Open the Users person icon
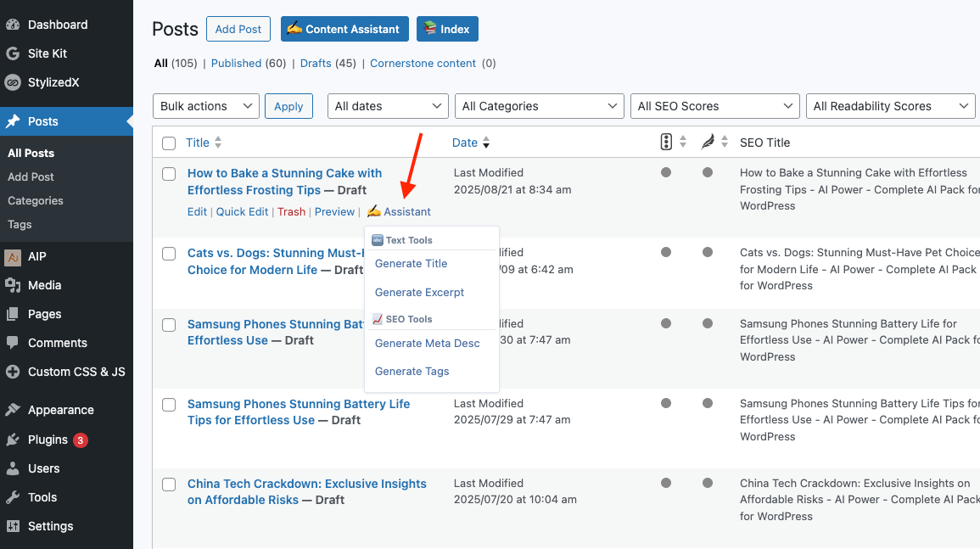 tap(13, 468)
